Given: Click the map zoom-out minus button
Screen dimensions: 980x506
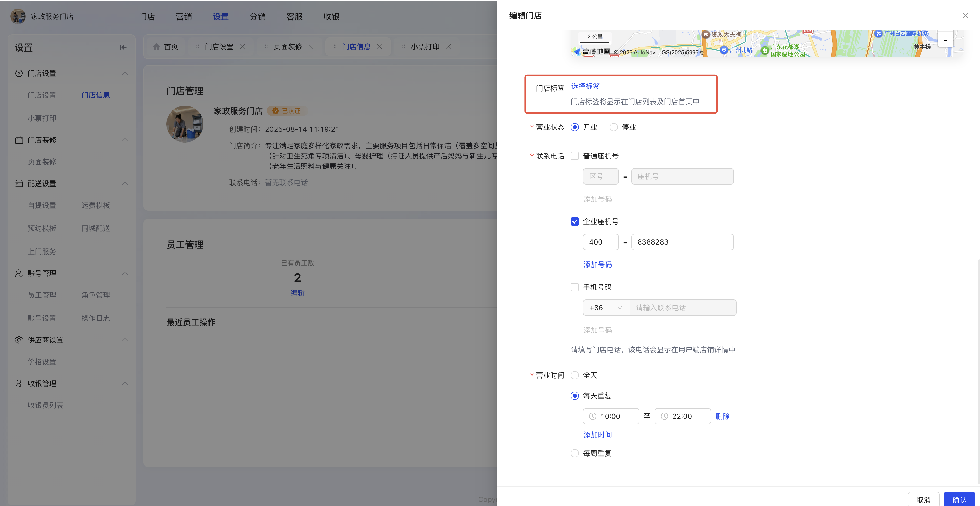Looking at the screenshot, I should [x=945, y=40].
